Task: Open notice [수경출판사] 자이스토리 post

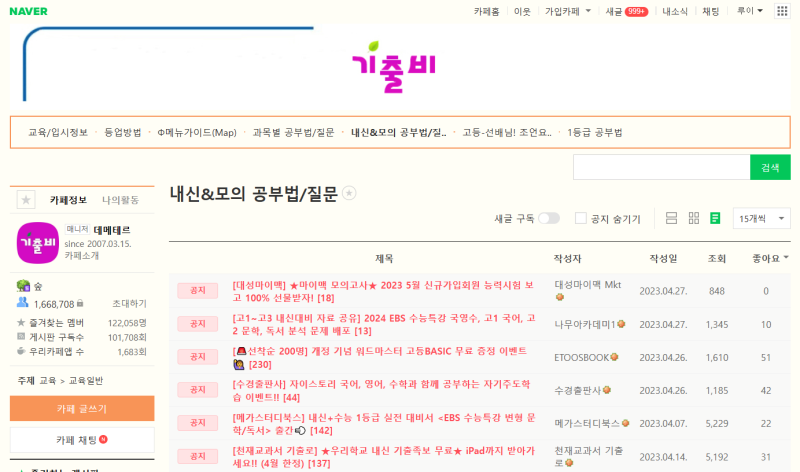Action: (381, 390)
